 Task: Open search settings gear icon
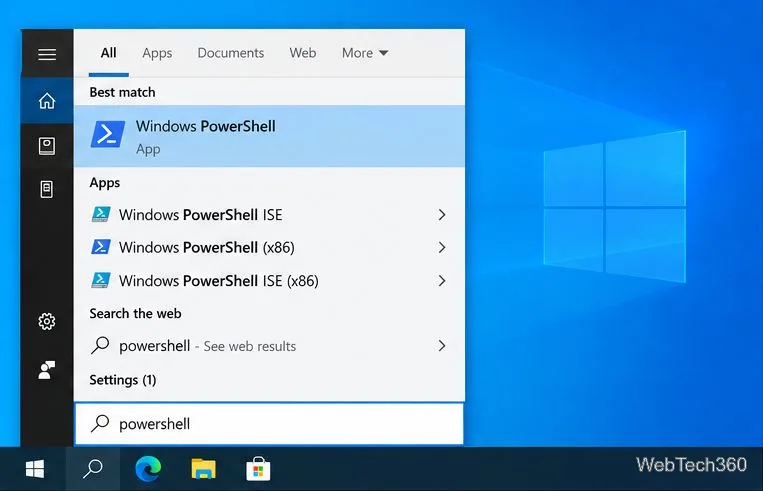pos(47,321)
